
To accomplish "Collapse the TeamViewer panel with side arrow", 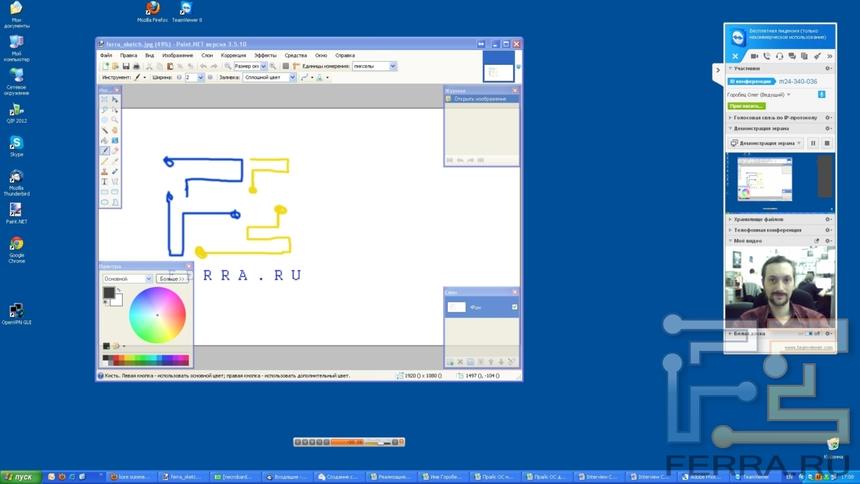I will click(x=717, y=70).
